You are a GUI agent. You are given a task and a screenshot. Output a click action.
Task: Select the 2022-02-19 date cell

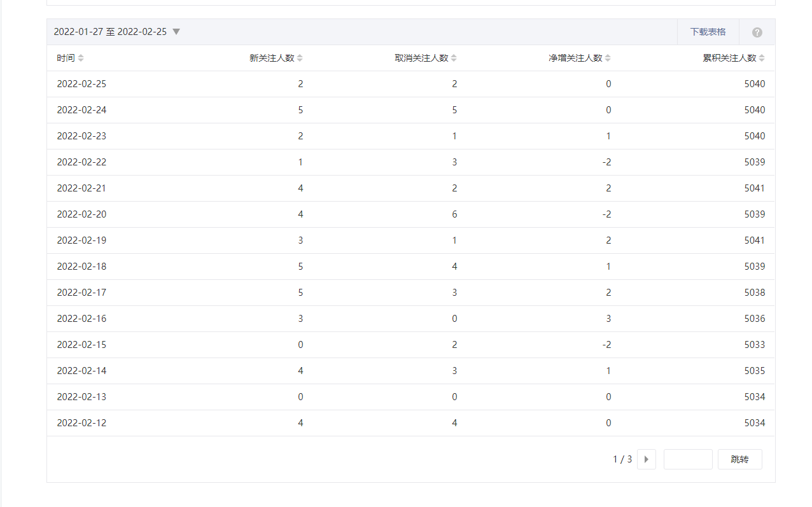tap(81, 240)
